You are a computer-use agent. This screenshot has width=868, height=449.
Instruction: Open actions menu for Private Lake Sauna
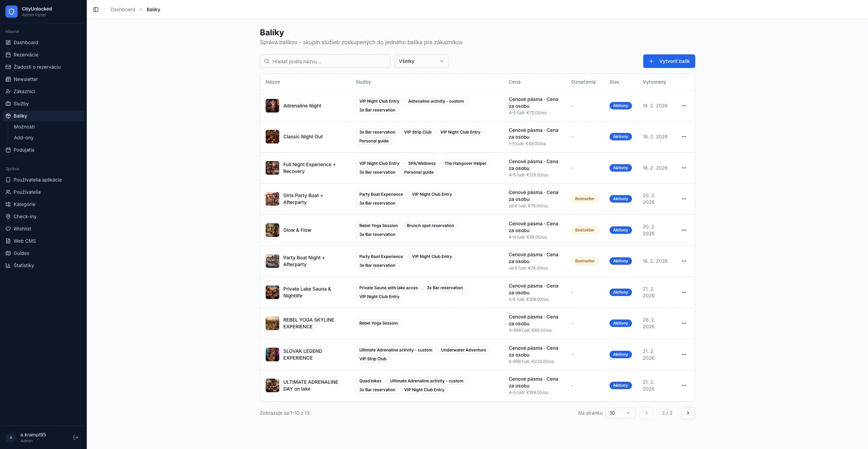[684, 292]
